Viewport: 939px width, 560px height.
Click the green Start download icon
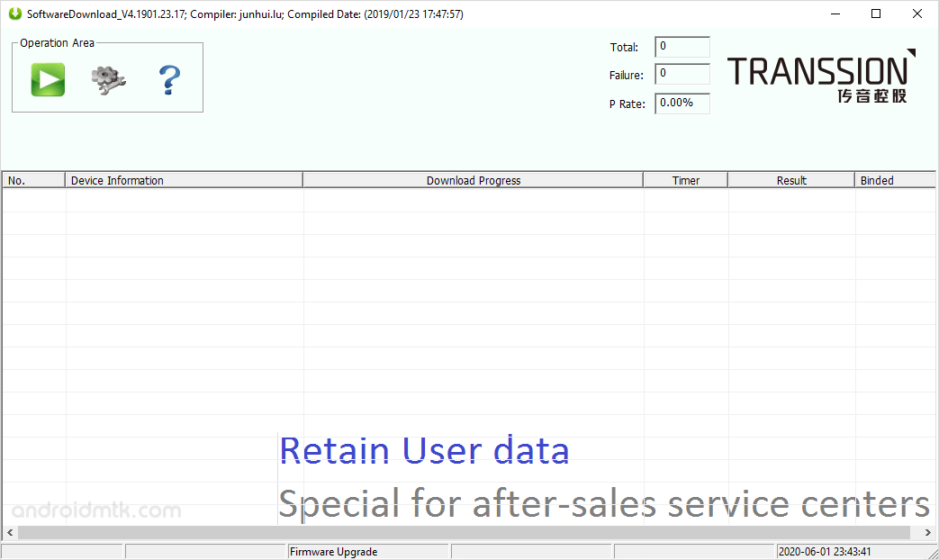click(x=46, y=79)
